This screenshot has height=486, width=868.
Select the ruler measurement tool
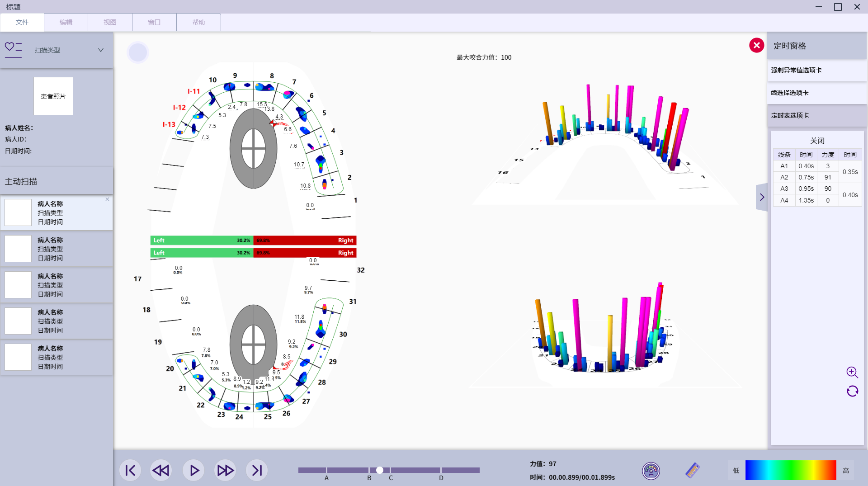click(693, 471)
